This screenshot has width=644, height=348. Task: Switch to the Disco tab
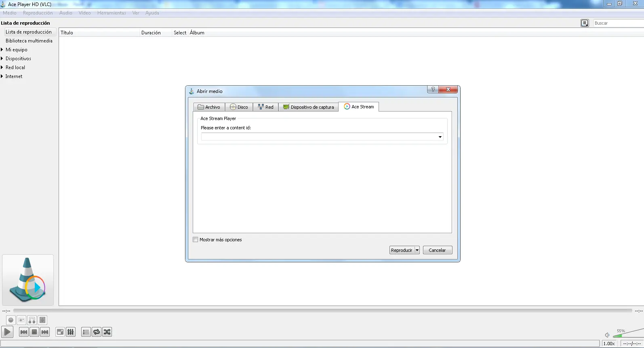239,107
